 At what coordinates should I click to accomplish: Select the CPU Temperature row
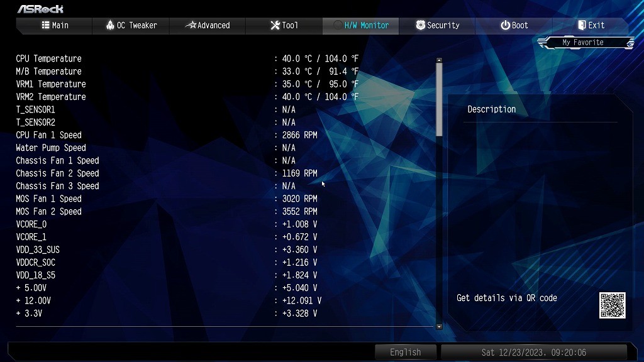coord(187,58)
